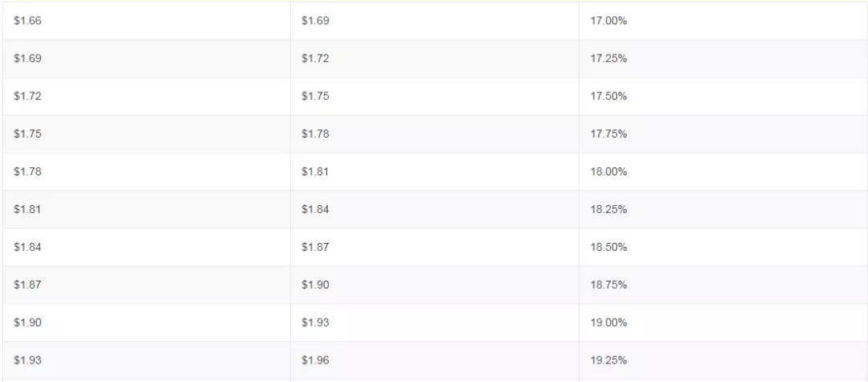This screenshot has width=868, height=382.
Task: Select $1.69 in the 17.25% row
Action: 27,59
